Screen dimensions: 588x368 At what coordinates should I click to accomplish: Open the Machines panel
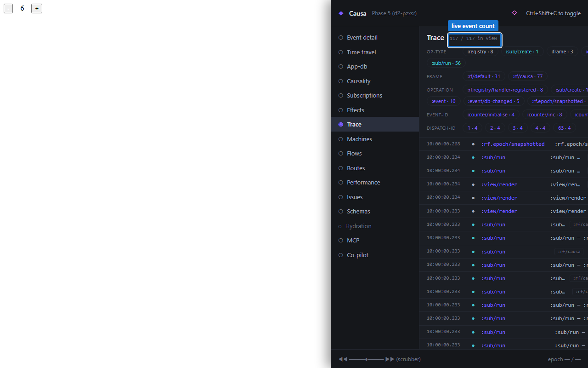click(375, 139)
